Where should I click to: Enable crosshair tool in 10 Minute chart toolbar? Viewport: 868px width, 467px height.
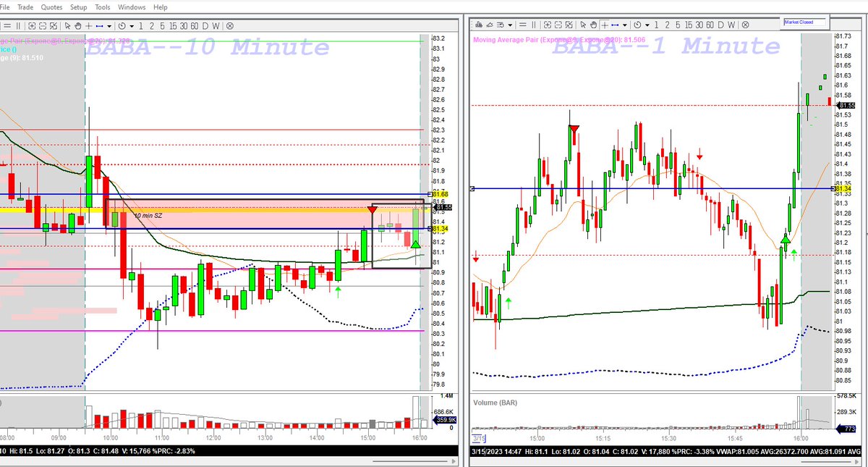coord(89,26)
